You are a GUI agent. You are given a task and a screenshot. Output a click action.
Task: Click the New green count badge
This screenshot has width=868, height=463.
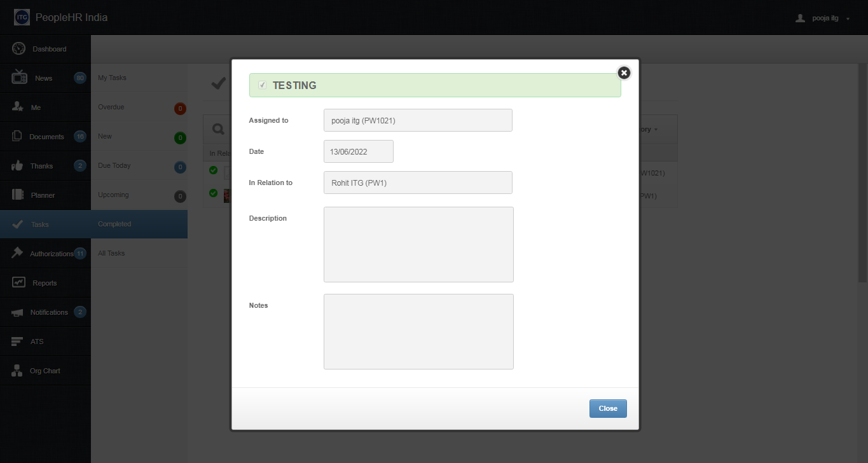181,138
